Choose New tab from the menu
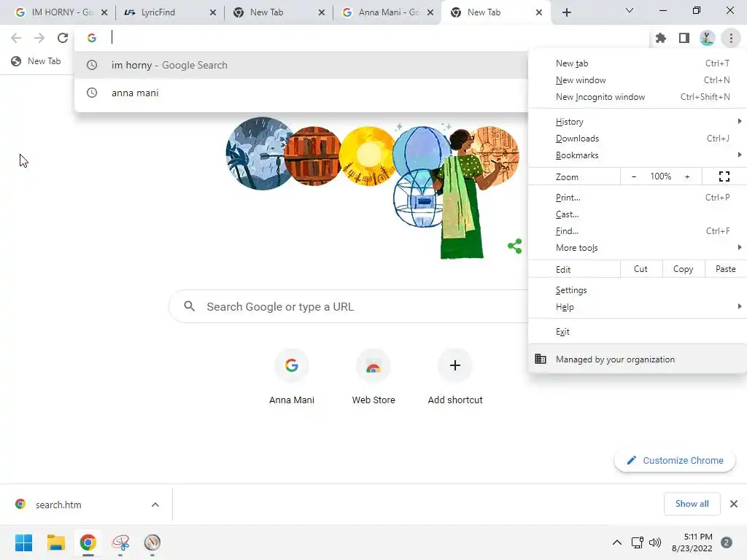Image resolution: width=747 pixels, height=560 pixels. tap(638, 63)
